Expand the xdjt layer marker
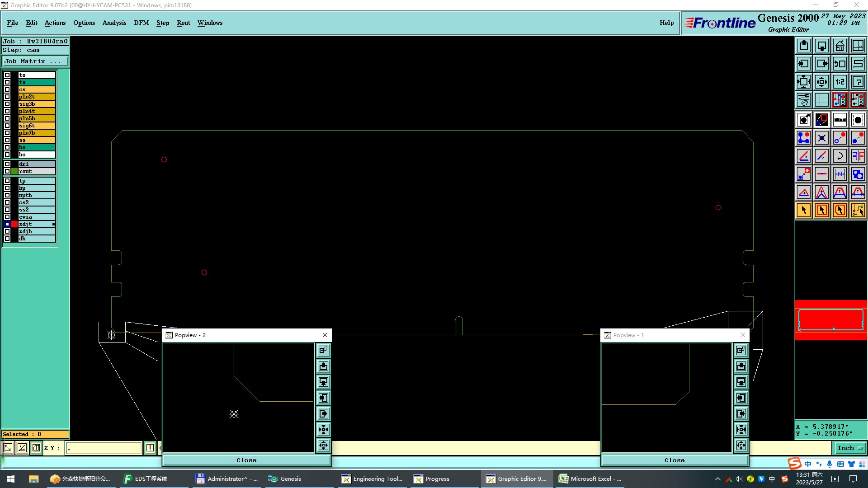 (53, 224)
